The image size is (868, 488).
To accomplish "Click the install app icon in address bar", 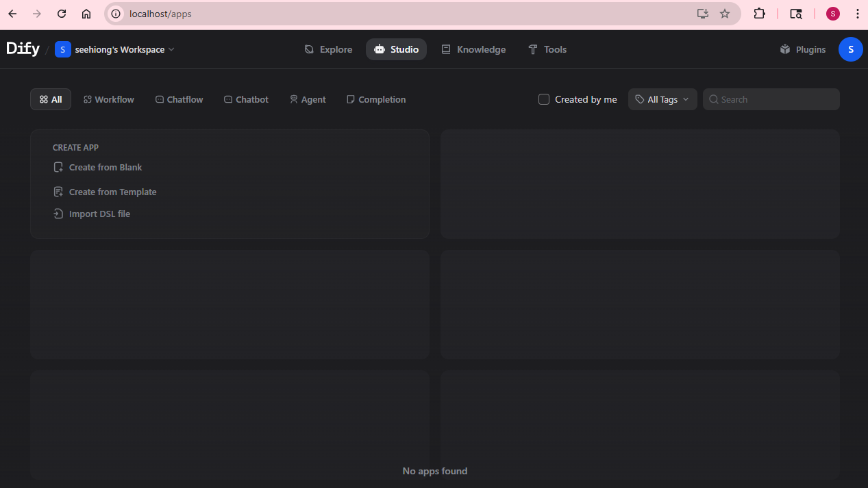I will [702, 14].
